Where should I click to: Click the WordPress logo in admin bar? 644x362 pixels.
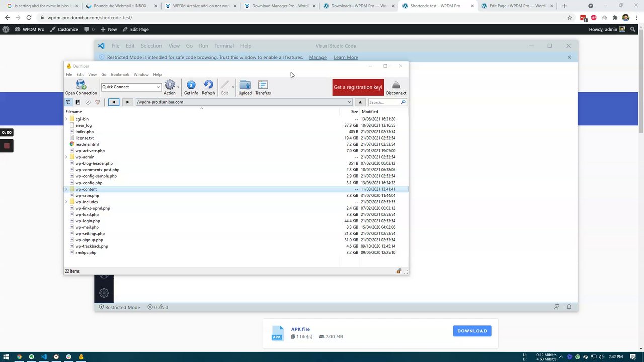pyautogui.click(x=6, y=29)
